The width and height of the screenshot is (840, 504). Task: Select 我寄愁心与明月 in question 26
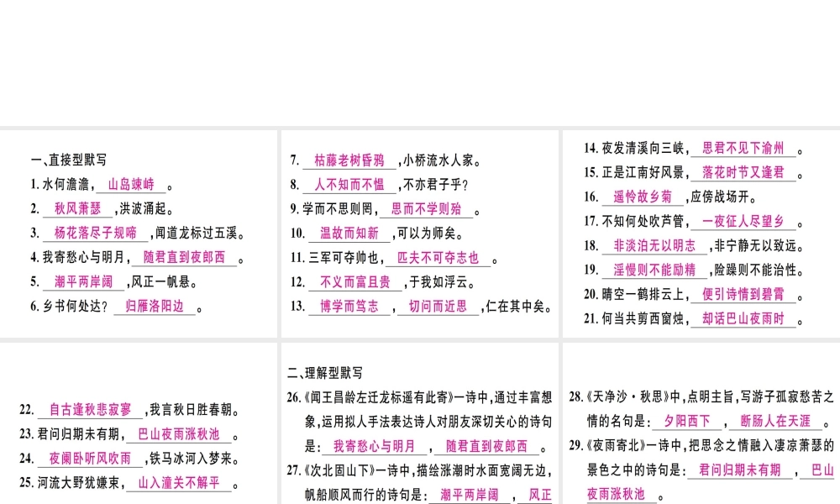pos(375,445)
